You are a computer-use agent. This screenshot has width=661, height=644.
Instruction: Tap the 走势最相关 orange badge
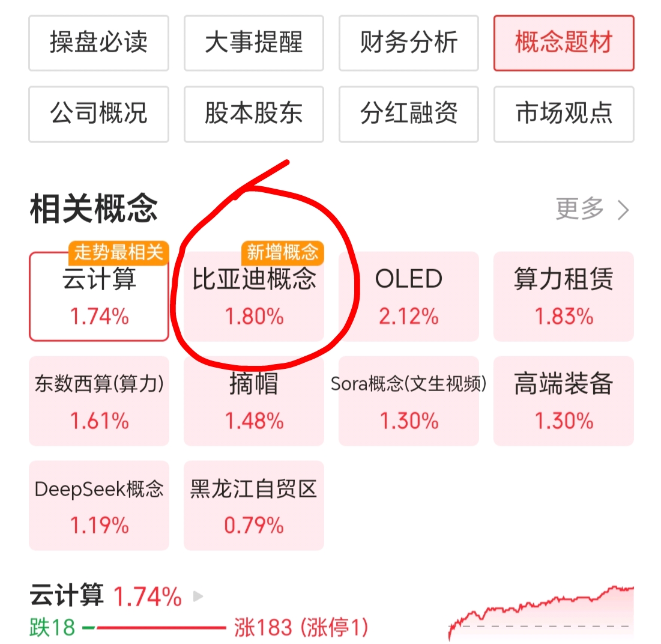(x=119, y=253)
